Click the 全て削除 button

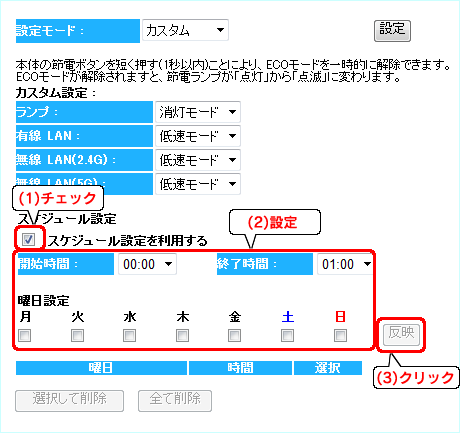(175, 401)
